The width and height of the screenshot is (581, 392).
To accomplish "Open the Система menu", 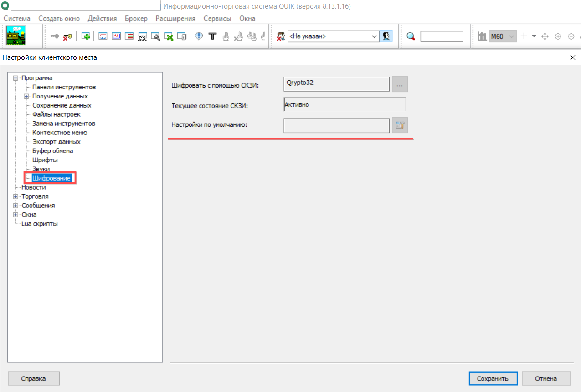I will pos(17,18).
